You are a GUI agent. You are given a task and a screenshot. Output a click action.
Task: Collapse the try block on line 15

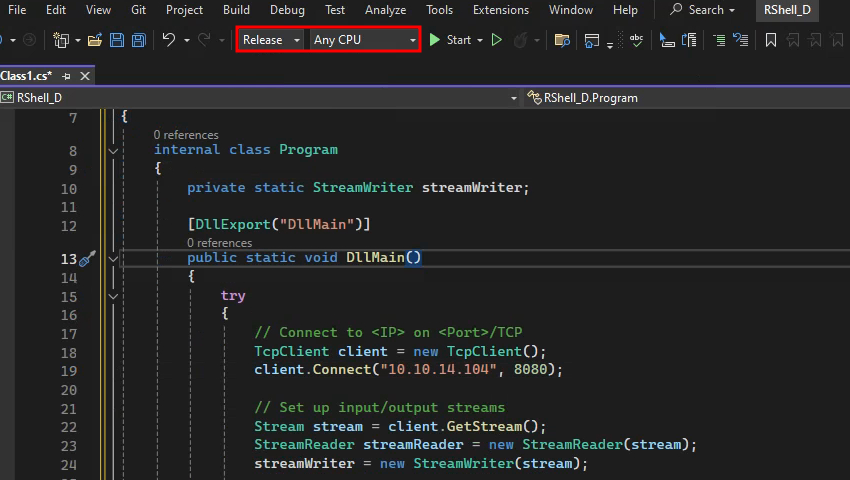click(112, 296)
